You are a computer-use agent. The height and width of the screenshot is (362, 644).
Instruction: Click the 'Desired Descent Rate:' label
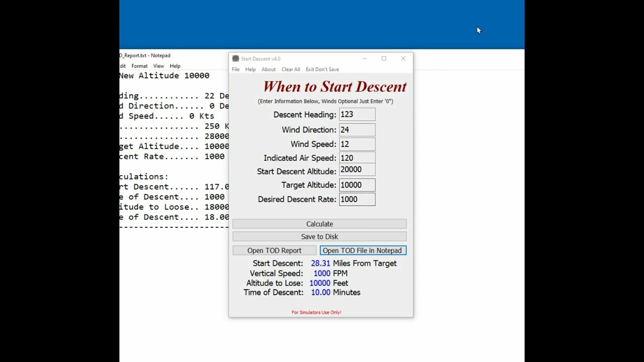click(297, 199)
